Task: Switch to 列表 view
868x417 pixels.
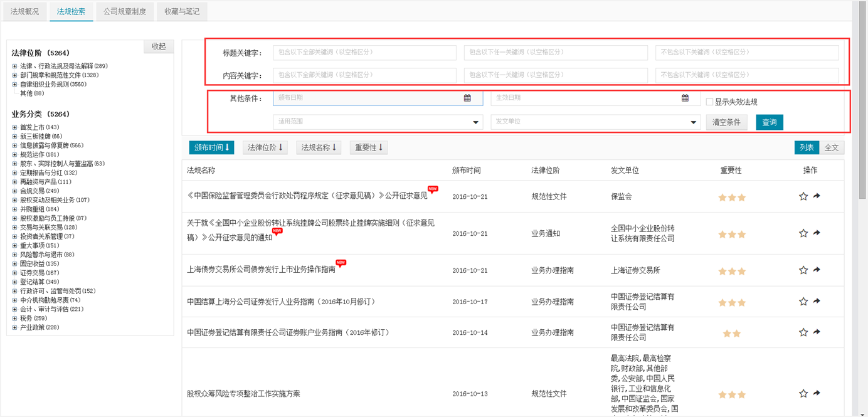Action: pos(807,147)
